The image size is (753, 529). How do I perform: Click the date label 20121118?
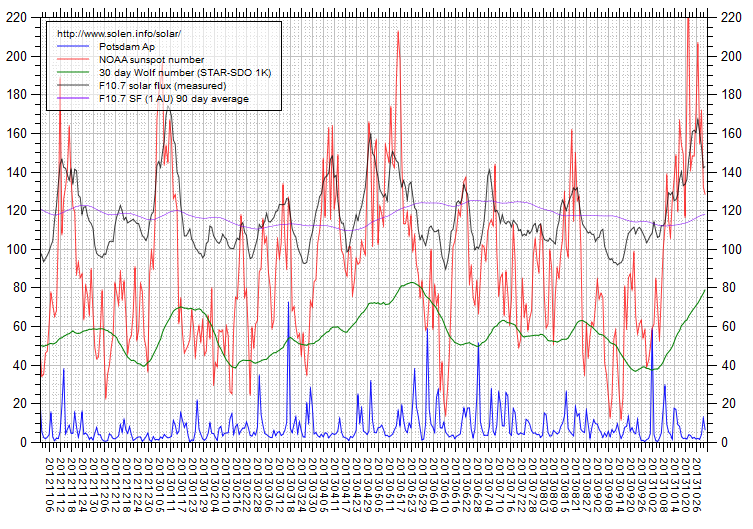click(x=72, y=485)
